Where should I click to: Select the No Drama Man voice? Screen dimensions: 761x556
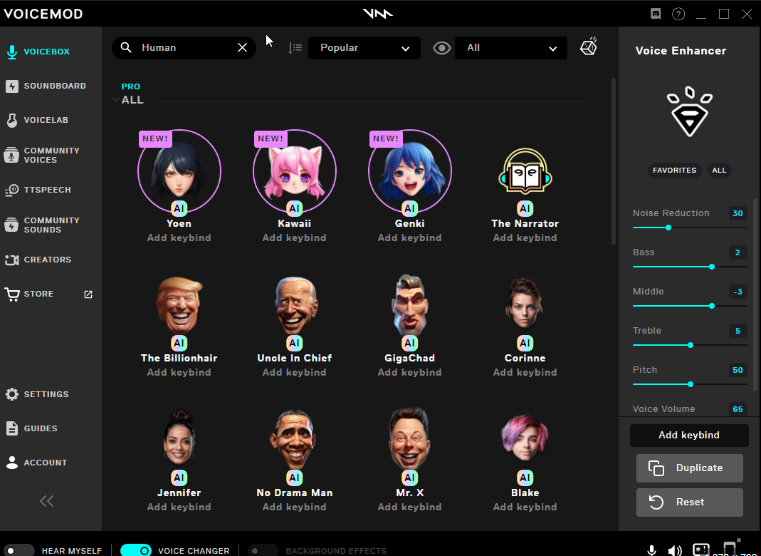[294, 439]
